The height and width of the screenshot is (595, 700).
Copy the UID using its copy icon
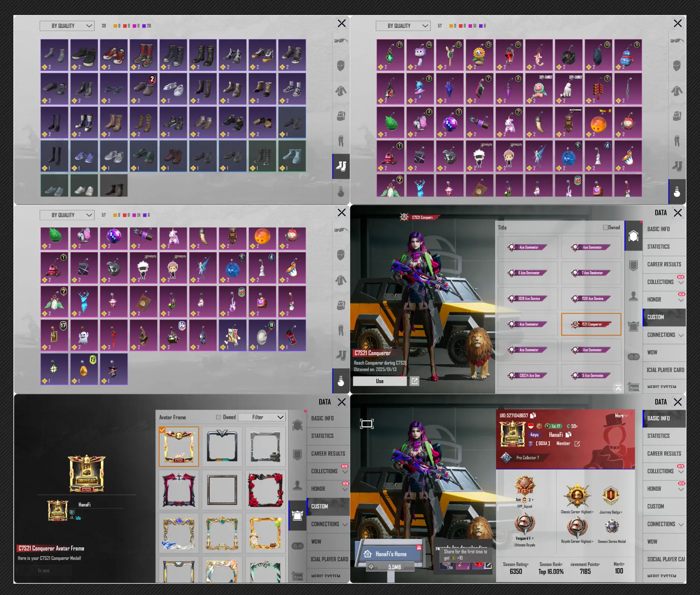(533, 415)
